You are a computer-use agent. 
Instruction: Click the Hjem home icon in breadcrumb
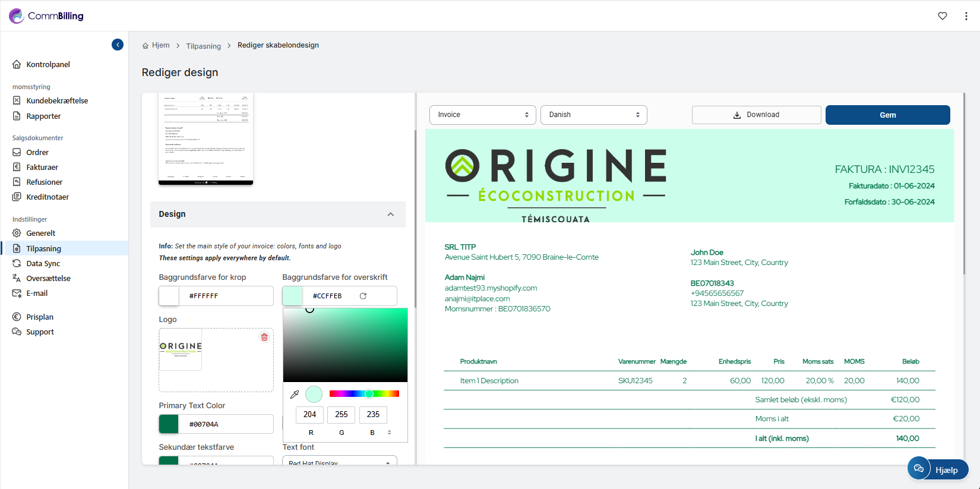[146, 46]
